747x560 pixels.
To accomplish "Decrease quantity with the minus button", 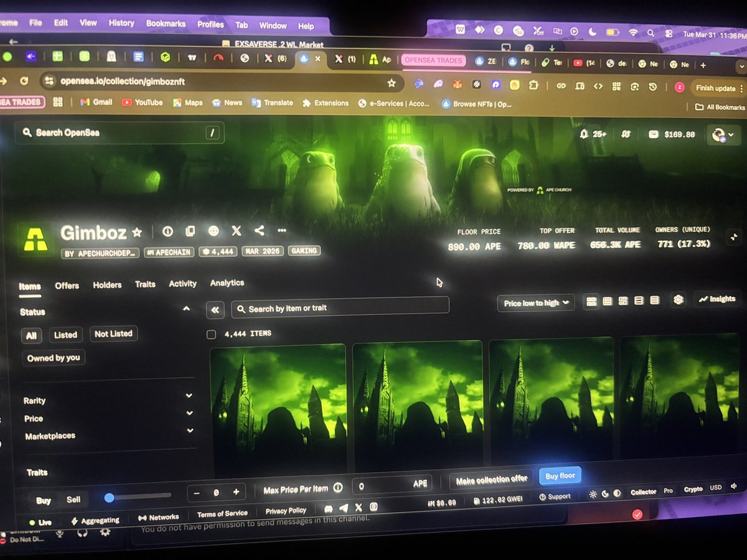I will pyautogui.click(x=197, y=493).
